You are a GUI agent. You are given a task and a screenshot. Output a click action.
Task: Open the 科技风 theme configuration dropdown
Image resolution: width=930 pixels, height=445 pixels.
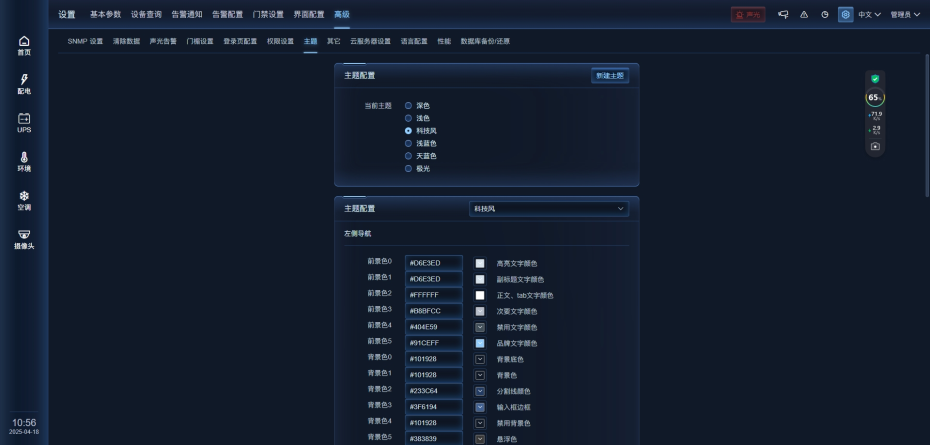[549, 209]
